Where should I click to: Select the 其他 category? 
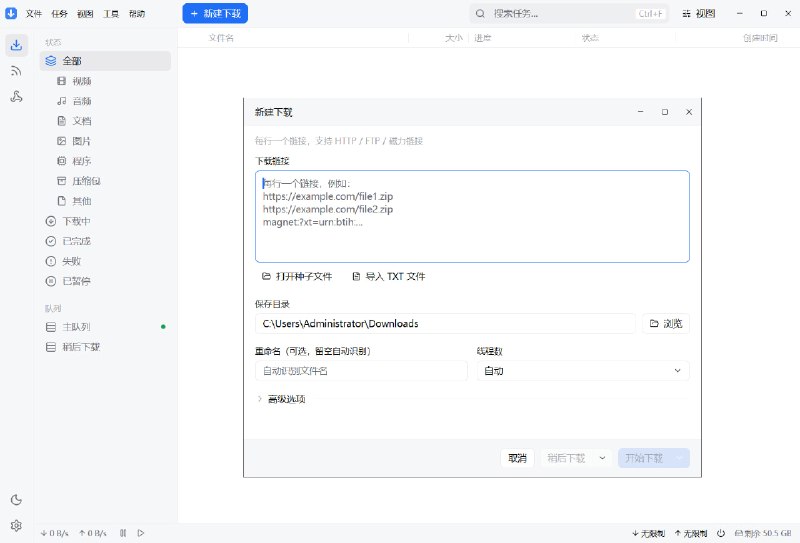(105, 201)
